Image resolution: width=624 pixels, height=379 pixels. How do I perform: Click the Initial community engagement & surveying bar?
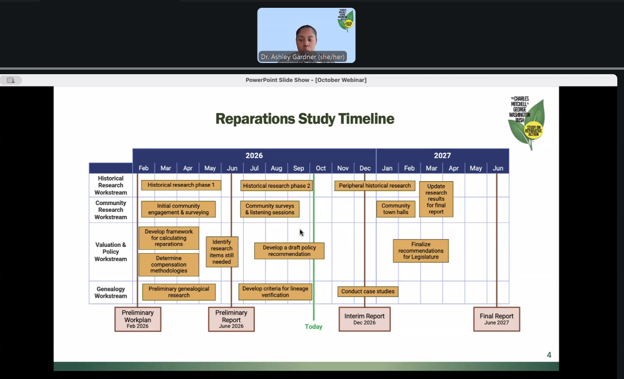[x=178, y=209]
